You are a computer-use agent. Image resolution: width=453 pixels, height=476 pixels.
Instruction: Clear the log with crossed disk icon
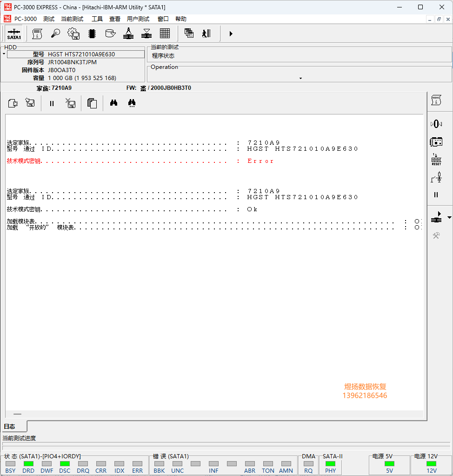(70, 103)
